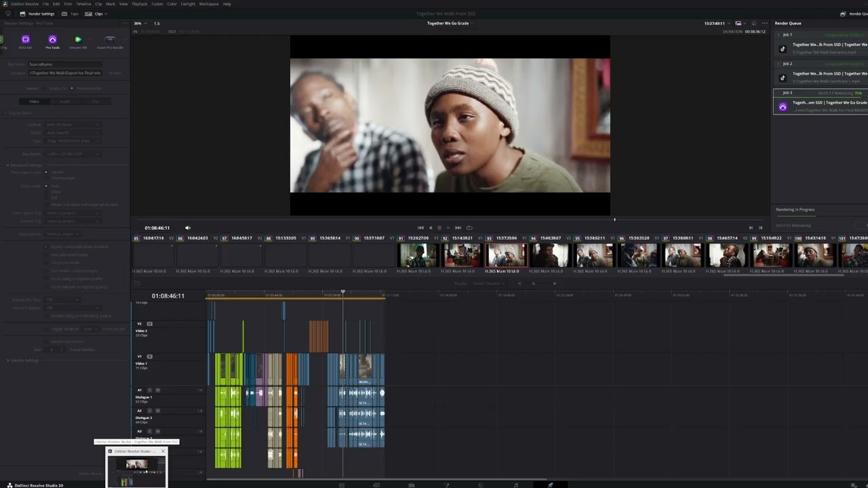Open the Resolution dropdown

coord(73,154)
